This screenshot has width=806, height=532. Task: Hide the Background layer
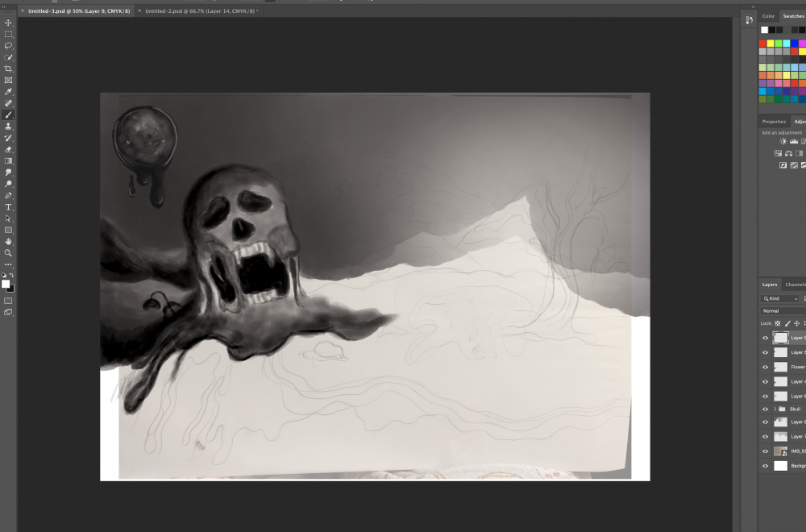click(x=765, y=466)
